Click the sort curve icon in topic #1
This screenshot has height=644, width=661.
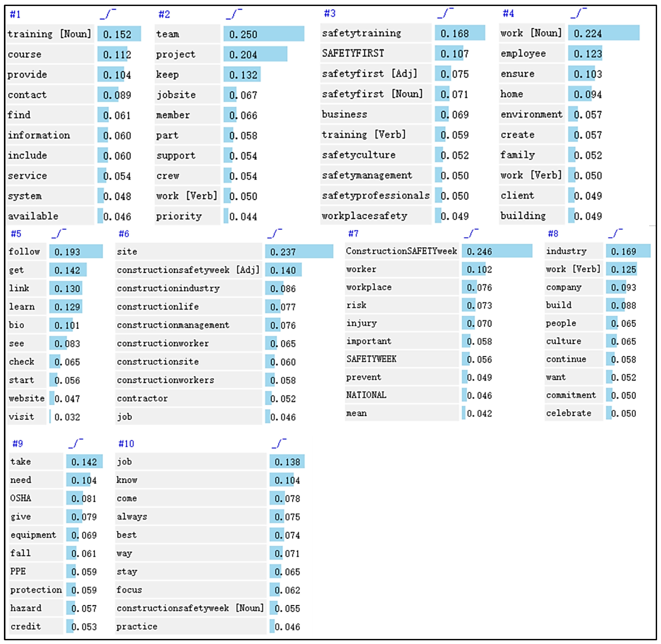click(108, 14)
